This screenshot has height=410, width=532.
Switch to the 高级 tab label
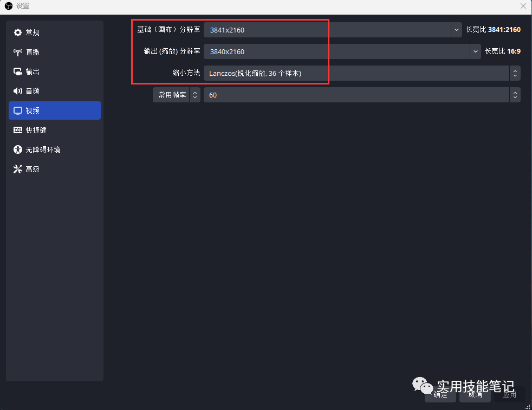(x=33, y=169)
